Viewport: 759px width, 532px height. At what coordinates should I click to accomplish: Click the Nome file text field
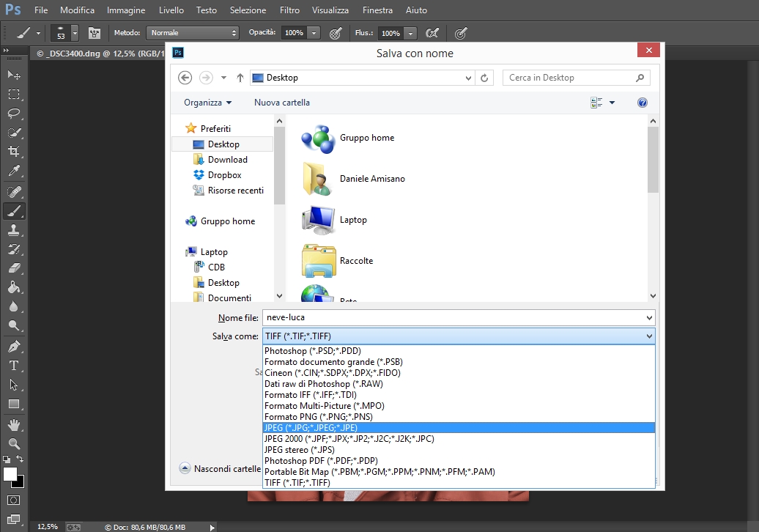(x=459, y=318)
